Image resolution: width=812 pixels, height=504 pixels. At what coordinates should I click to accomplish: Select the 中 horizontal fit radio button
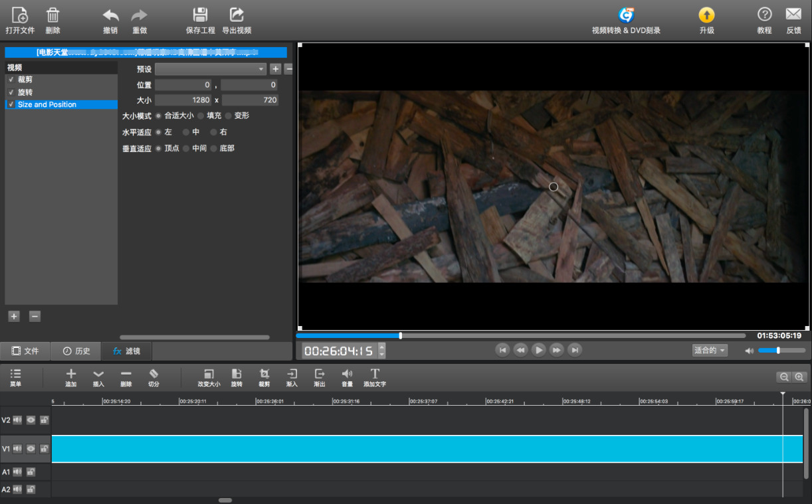click(186, 132)
